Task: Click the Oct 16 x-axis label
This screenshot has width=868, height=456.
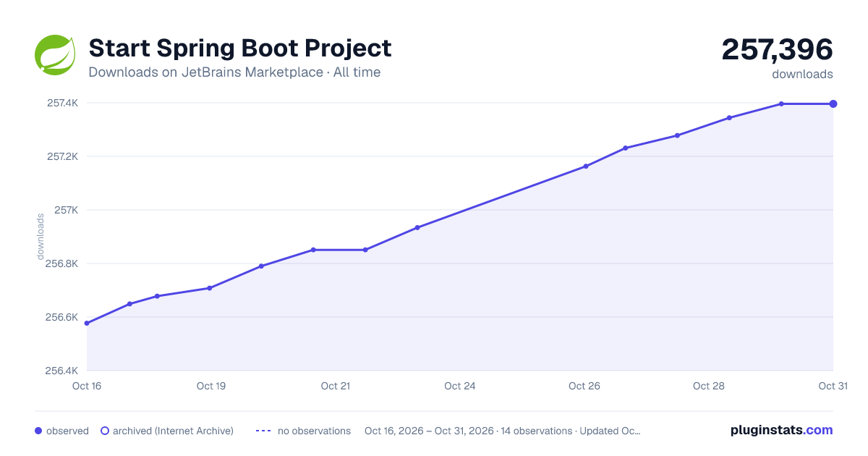Action: (x=87, y=386)
